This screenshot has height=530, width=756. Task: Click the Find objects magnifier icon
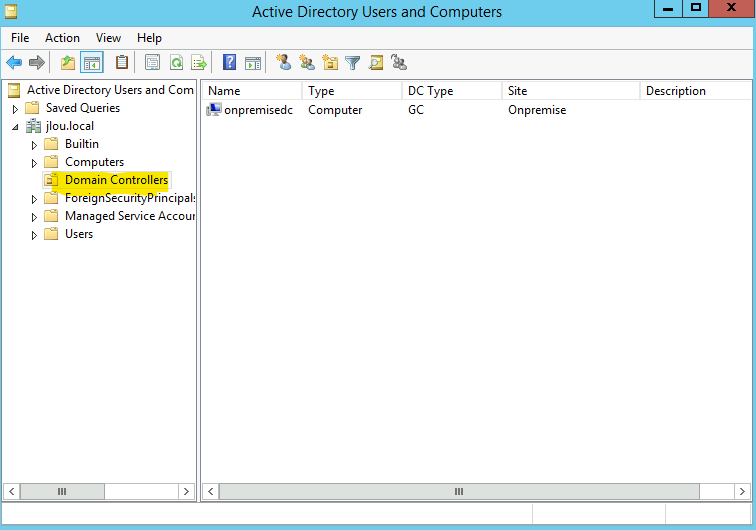pos(376,62)
